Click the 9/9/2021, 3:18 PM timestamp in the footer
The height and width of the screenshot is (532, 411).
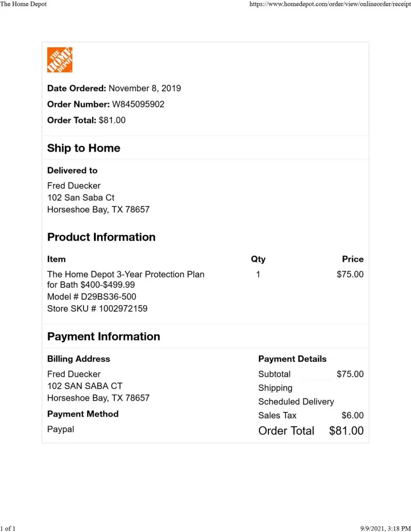[x=378, y=528]
